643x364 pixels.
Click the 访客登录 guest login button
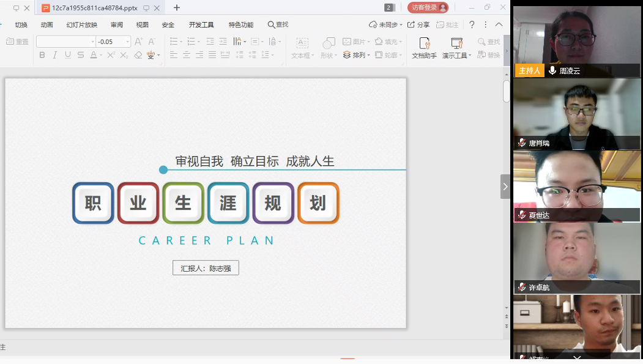(428, 7)
